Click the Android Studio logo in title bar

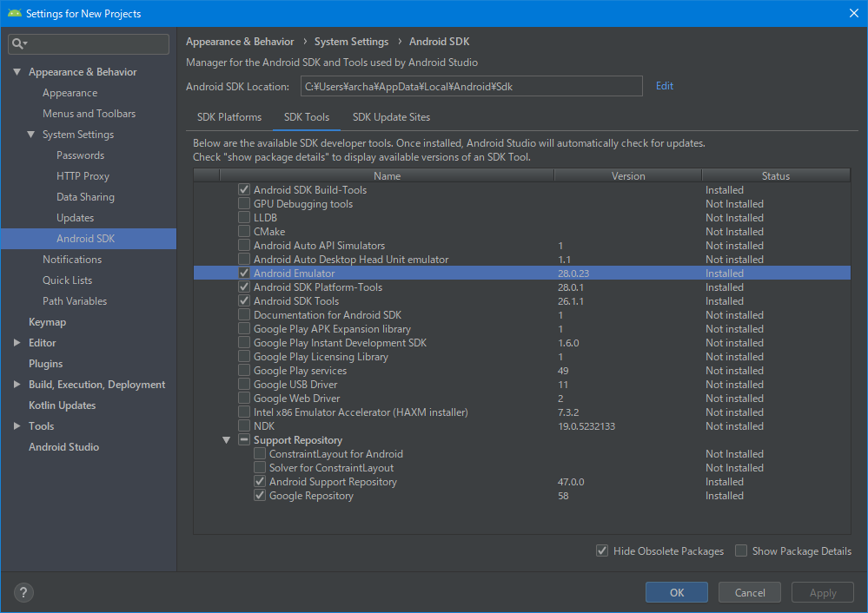coord(12,13)
